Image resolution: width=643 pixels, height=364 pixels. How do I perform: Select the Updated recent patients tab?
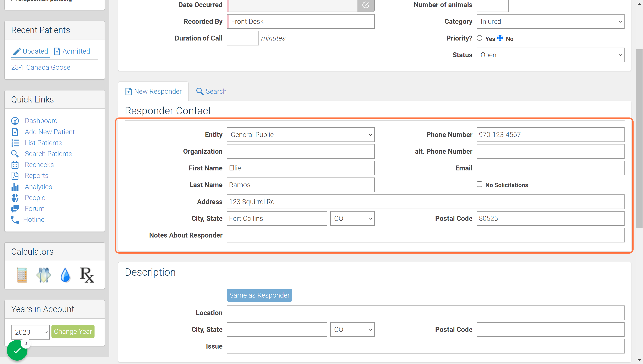30,51
